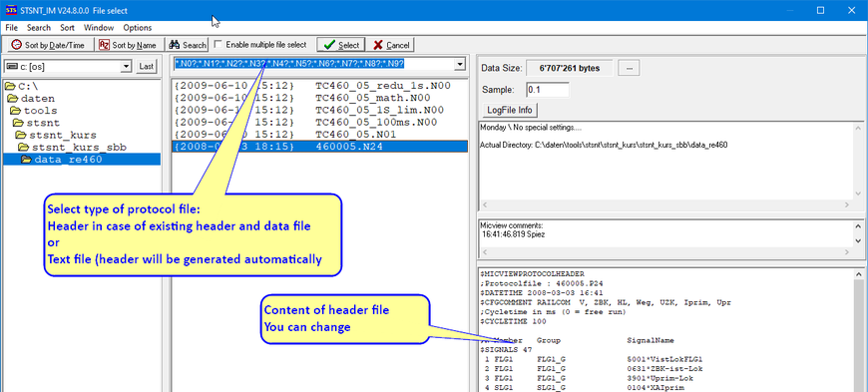Screen dimensions: 868x392
Task: Click the info panel horizontal scrollbar
Action: pyautogui.click(x=665, y=204)
